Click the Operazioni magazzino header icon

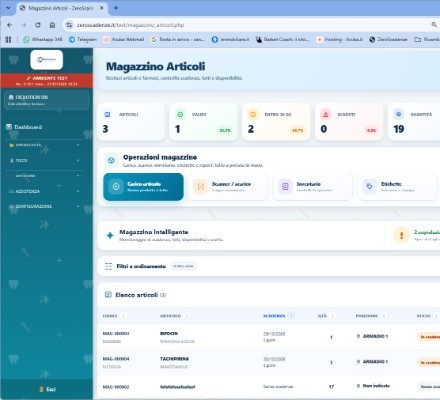[111, 160]
